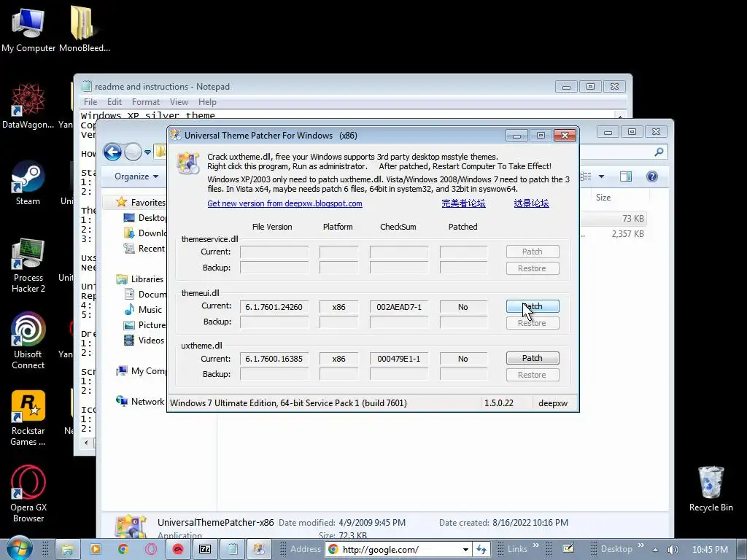Open the Organize menu in Explorer
Image resolution: width=747 pixels, height=560 pixels.
tap(136, 176)
